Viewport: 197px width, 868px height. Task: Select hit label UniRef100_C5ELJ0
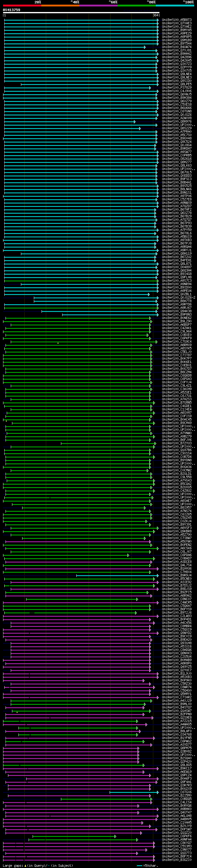tap(177, 352)
